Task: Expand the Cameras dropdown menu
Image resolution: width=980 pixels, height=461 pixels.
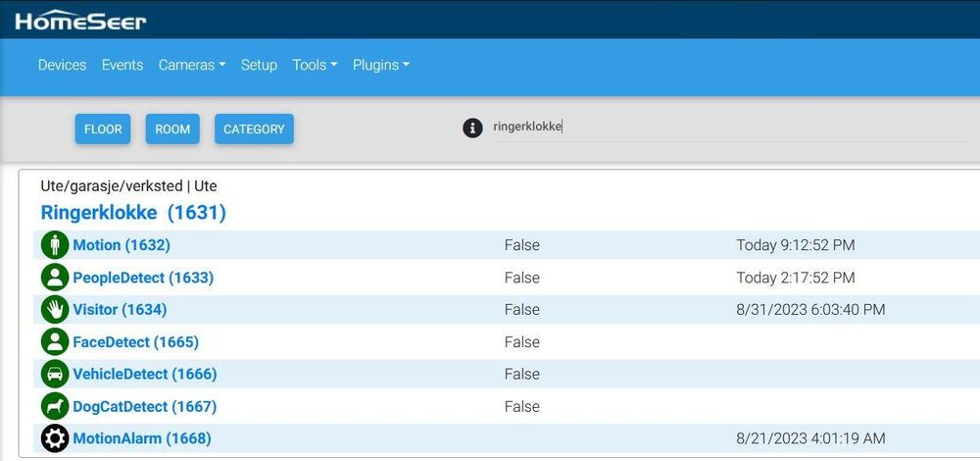Action: 191,65
